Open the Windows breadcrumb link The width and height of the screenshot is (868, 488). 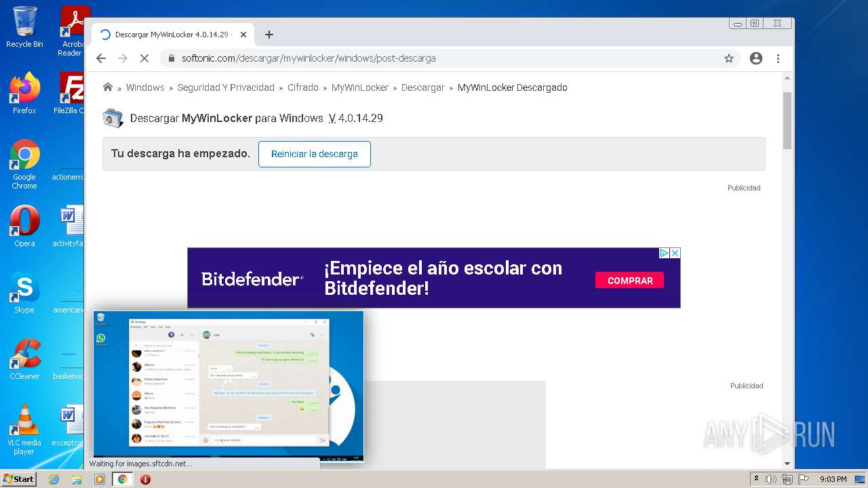tap(145, 87)
